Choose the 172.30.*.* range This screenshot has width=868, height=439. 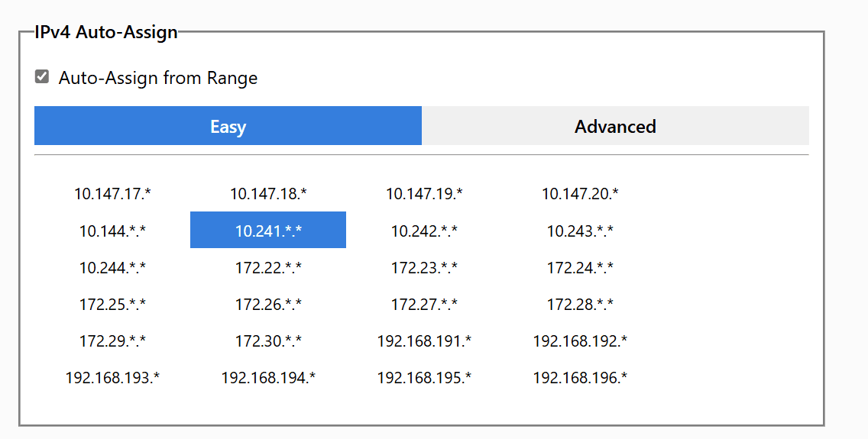pyautogui.click(x=268, y=341)
